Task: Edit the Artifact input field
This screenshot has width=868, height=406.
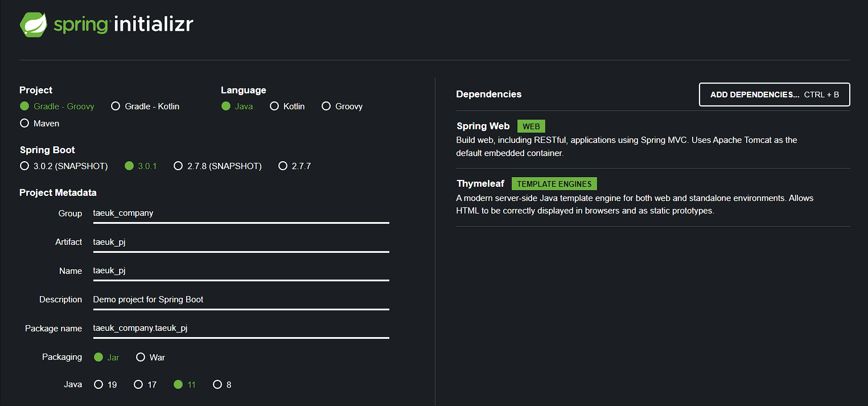Action: (241, 242)
